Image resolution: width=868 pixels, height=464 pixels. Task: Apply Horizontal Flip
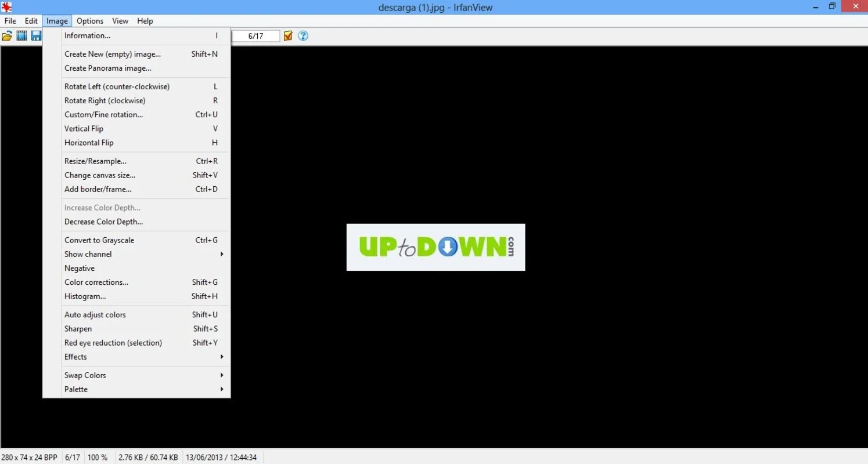pos(136,142)
